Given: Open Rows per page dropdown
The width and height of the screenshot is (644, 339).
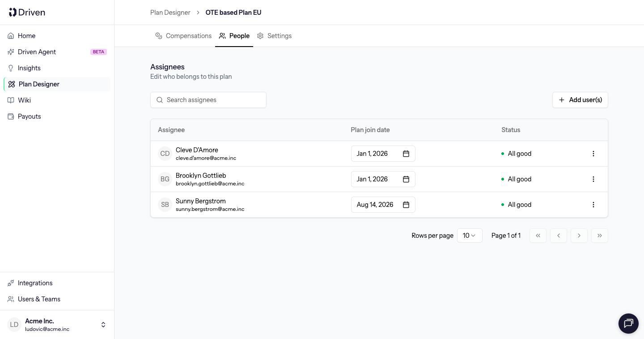Looking at the screenshot, I should tap(470, 236).
